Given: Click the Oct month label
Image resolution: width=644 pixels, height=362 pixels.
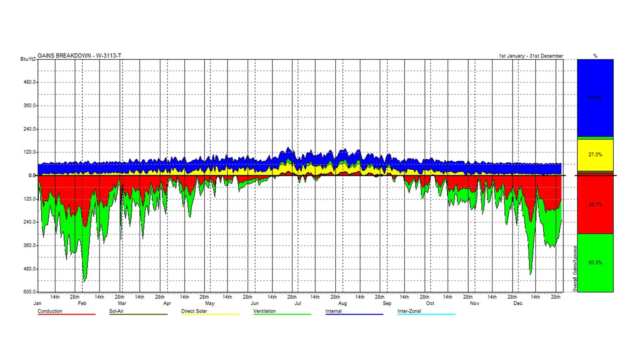Looking at the screenshot, I should (x=430, y=303).
